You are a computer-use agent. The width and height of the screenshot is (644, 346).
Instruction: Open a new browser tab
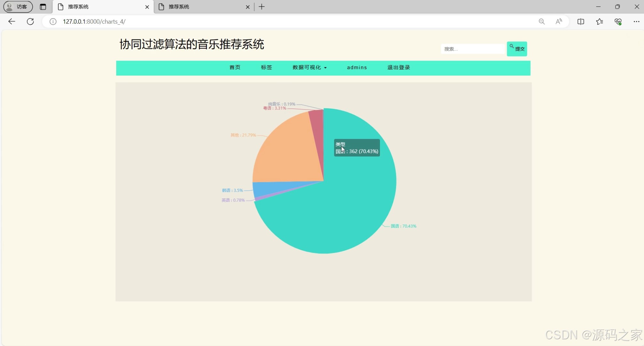coord(262,7)
